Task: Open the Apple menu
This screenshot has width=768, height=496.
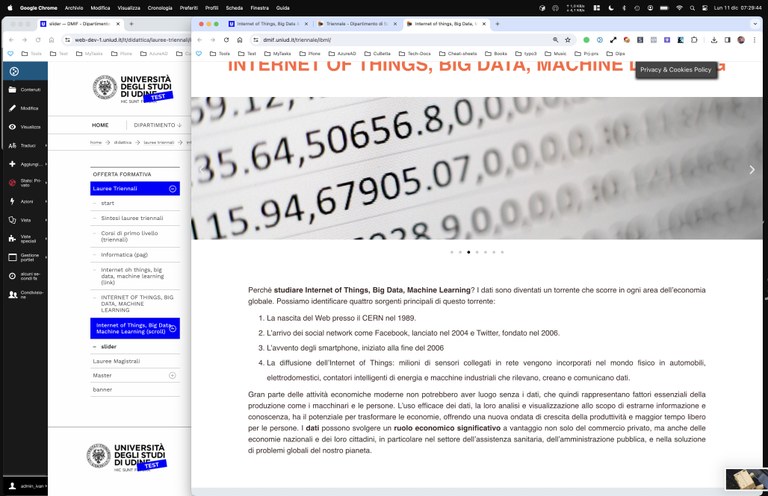Action: [10, 8]
